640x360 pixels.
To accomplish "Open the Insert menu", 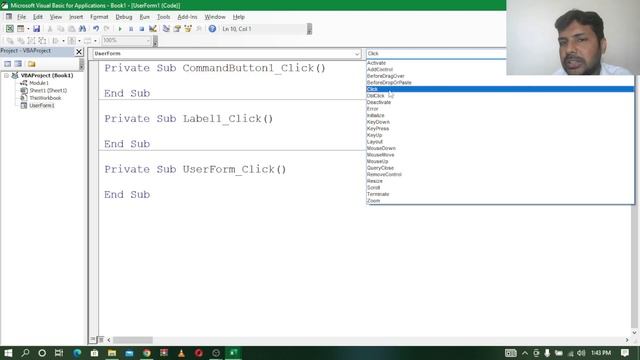I will [x=76, y=17].
